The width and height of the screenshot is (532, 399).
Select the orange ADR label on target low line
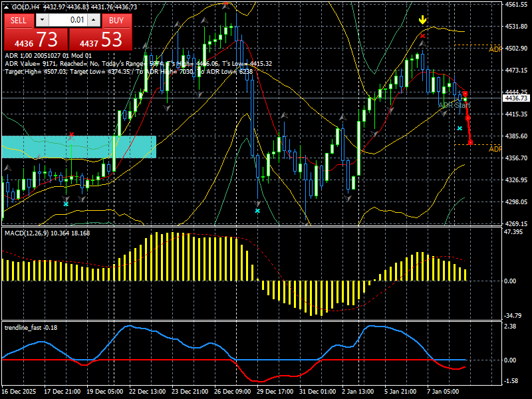click(495, 149)
